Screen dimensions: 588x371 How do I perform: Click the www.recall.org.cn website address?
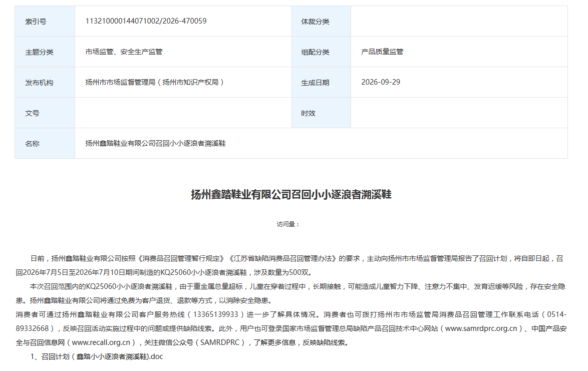coord(101,342)
